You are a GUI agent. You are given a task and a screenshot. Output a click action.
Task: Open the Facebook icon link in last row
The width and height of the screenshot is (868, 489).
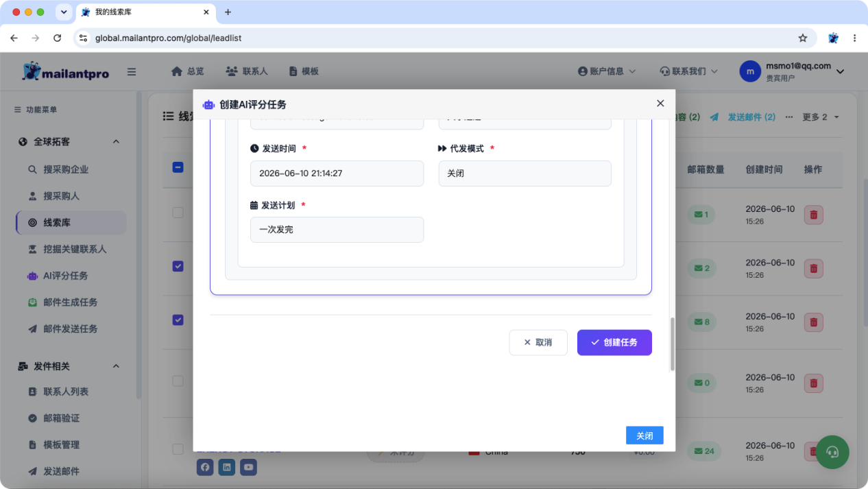pos(205,467)
